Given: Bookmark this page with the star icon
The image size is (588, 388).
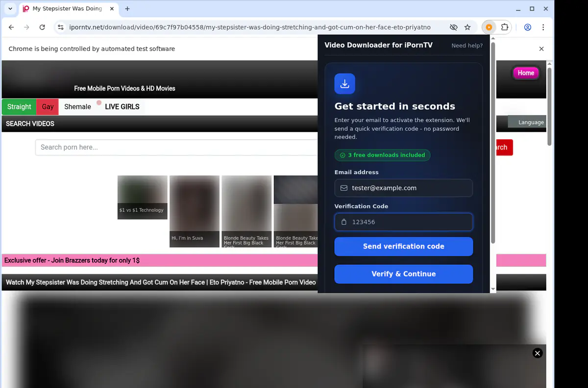Looking at the screenshot, I should 467,27.
